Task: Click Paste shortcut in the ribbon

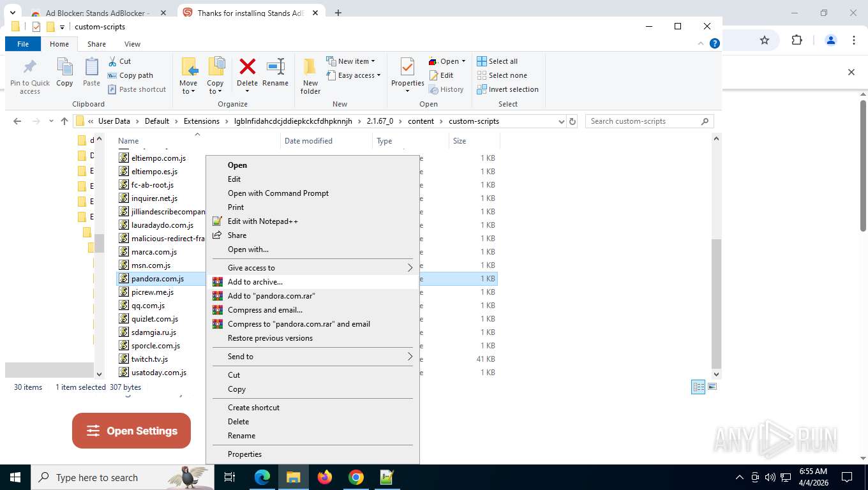Action: pos(137,89)
